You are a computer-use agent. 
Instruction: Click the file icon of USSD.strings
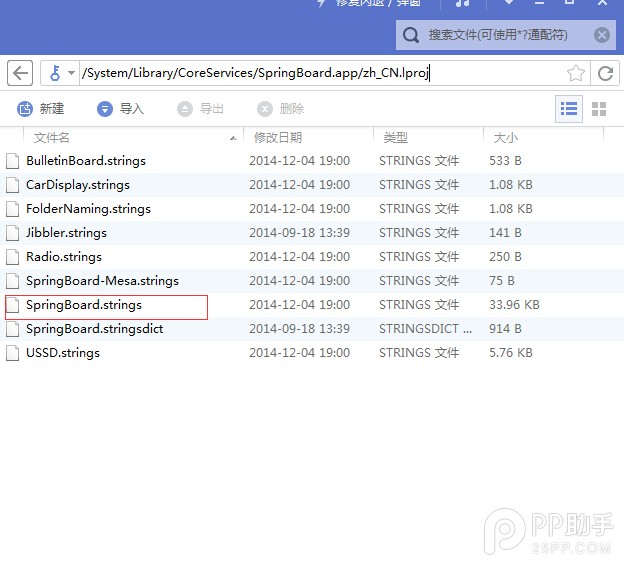pyautogui.click(x=12, y=353)
